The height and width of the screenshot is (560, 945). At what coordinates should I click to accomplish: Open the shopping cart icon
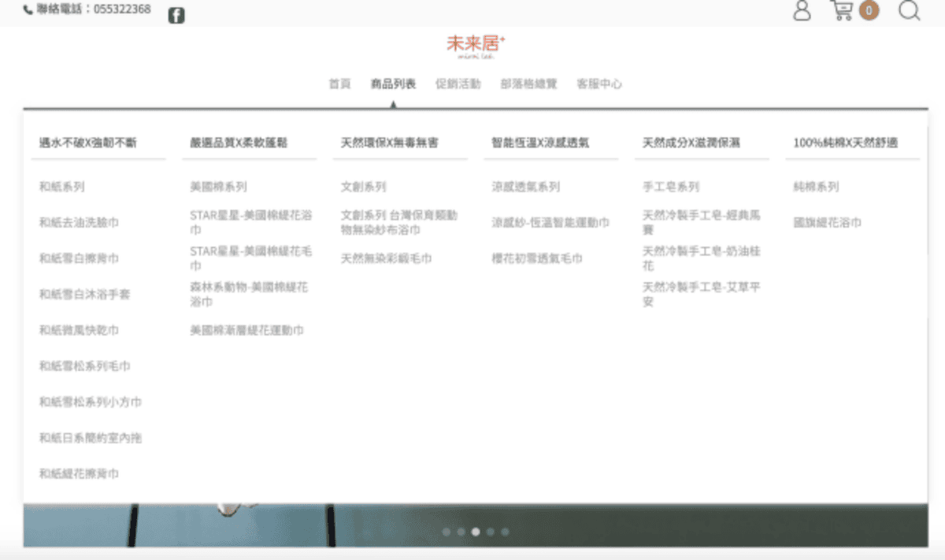coord(842,10)
